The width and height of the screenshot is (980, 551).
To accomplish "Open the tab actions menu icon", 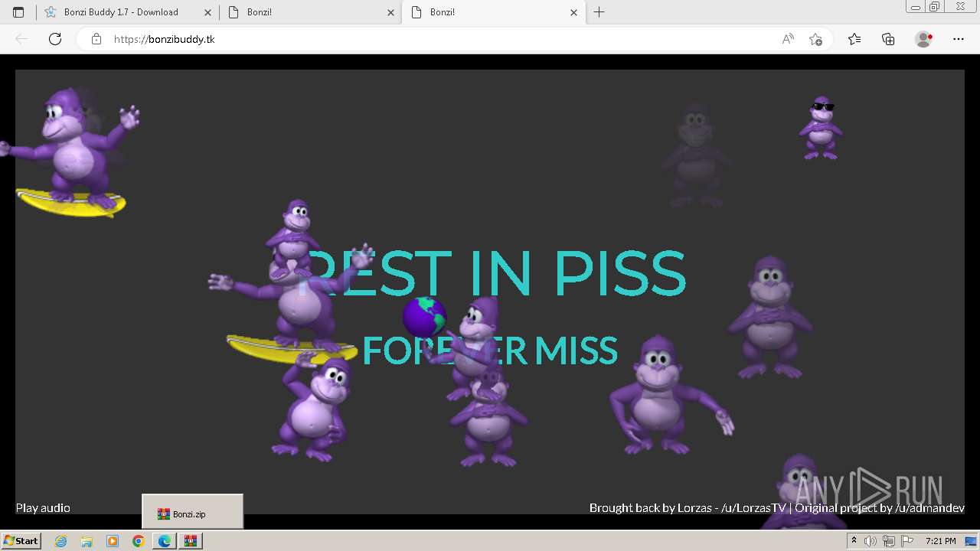I will pos(18,12).
